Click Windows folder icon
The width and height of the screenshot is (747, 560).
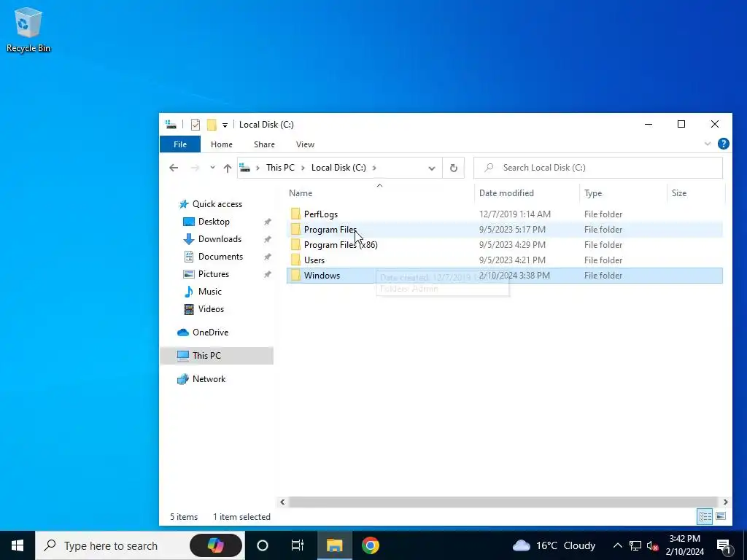pos(296,275)
